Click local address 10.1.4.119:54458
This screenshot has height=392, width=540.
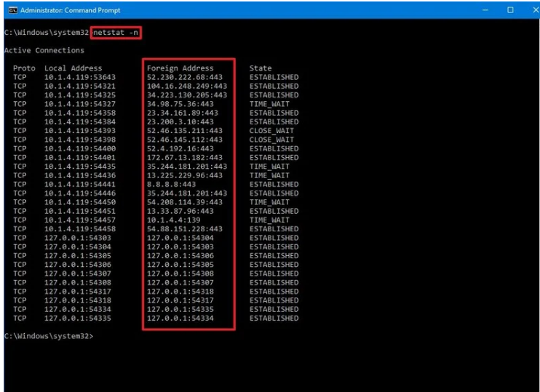(80, 229)
